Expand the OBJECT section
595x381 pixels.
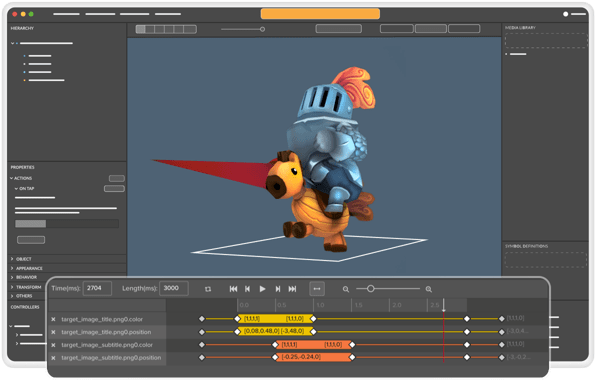point(12,259)
